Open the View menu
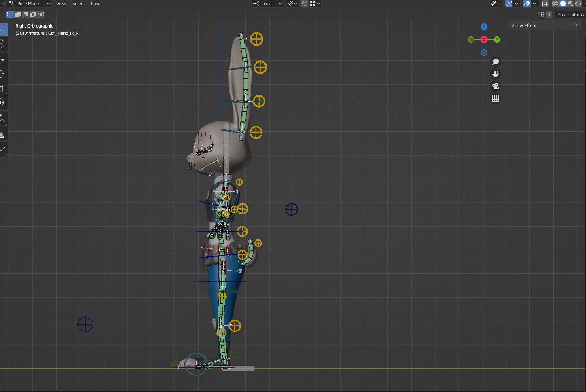This screenshot has height=392, width=586. (x=61, y=4)
